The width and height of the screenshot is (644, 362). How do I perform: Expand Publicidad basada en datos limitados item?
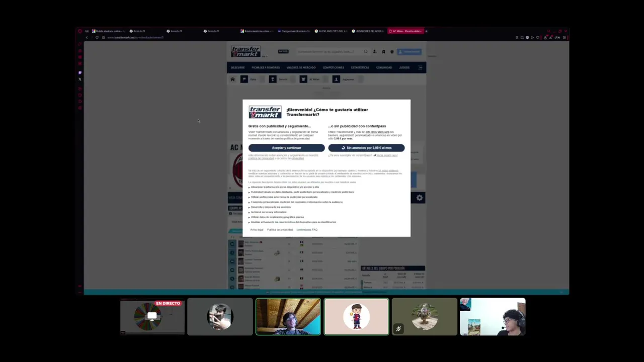301,192
